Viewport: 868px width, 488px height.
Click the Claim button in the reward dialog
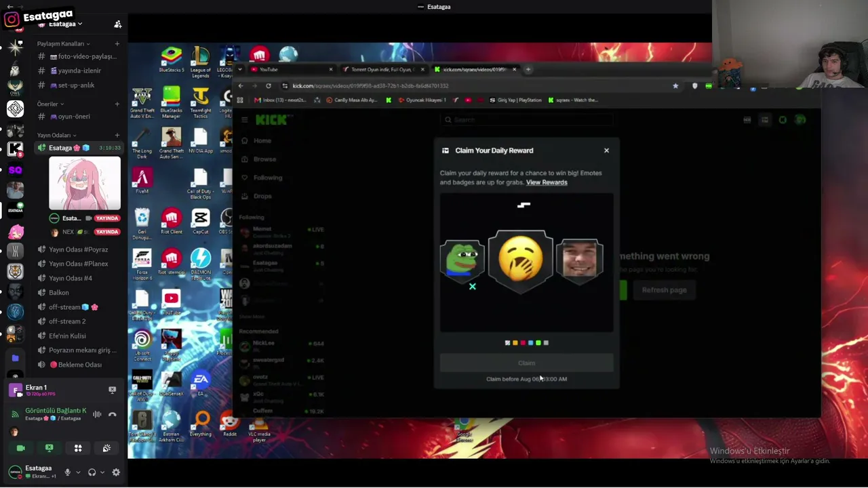pos(526,363)
